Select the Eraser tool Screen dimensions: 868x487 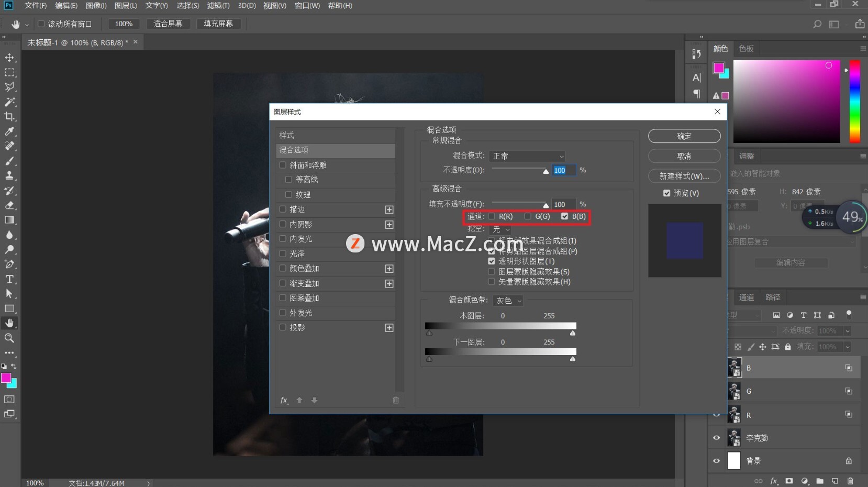click(x=9, y=205)
